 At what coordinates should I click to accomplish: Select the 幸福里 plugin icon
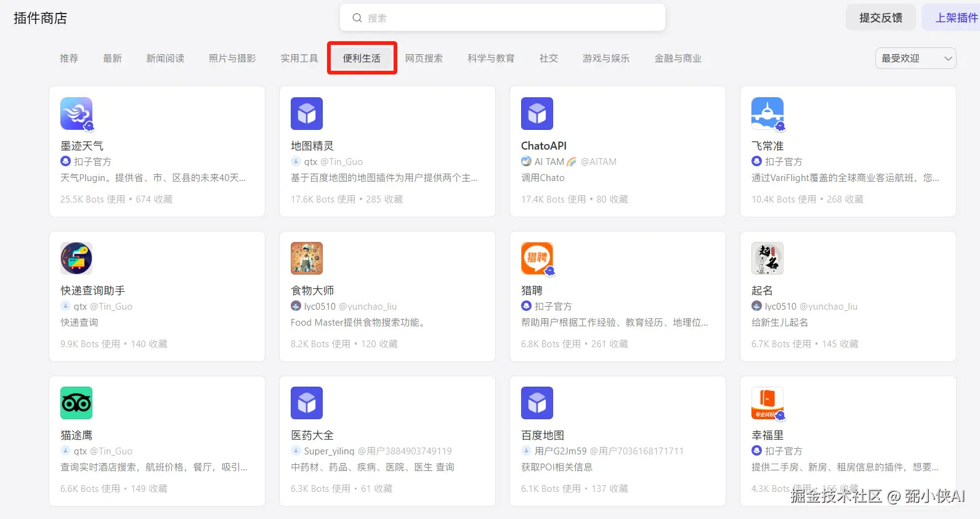pos(767,403)
